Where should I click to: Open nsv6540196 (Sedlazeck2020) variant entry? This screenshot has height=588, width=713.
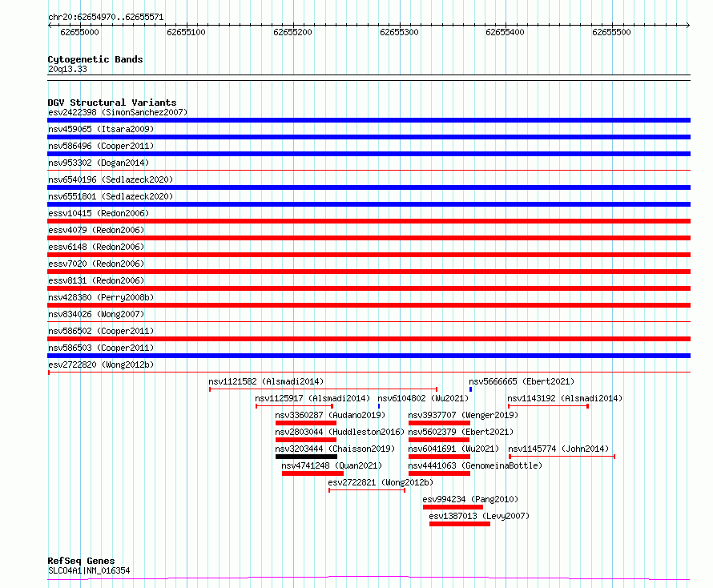(x=111, y=179)
